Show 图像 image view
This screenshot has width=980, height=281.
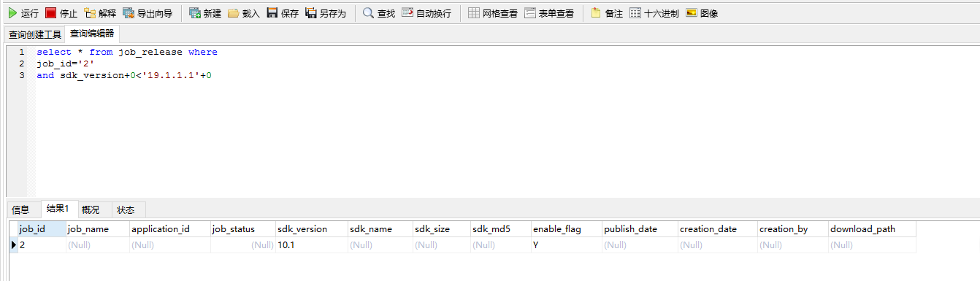point(702,13)
